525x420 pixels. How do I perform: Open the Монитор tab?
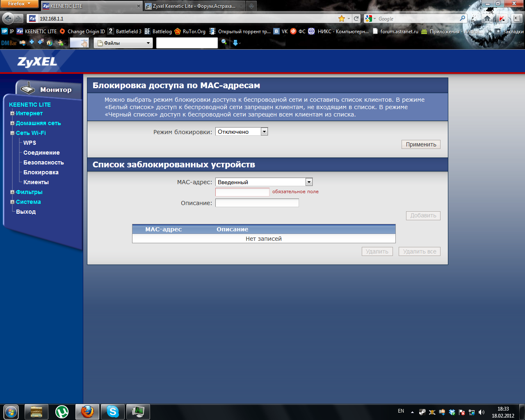pyautogui.click(x=49, y=89)
